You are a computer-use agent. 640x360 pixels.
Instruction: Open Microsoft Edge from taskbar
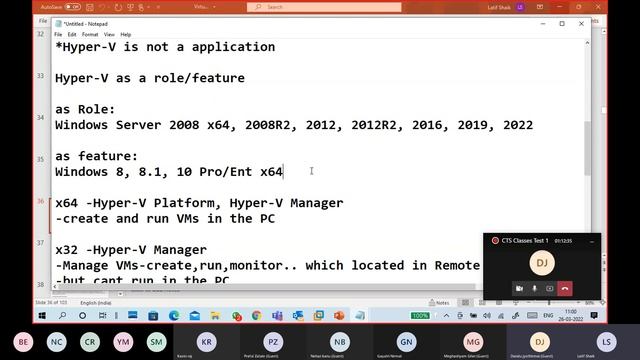[174, 316]
